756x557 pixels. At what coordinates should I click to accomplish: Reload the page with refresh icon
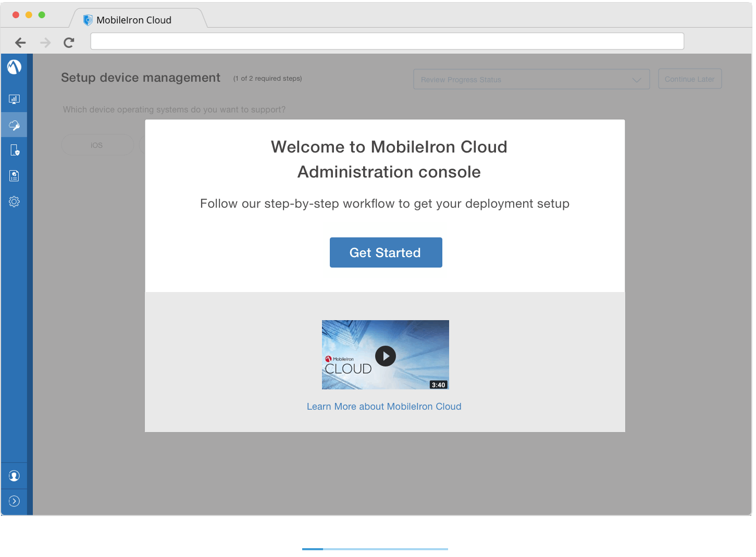pyautogui.click(x=69, y=43)
